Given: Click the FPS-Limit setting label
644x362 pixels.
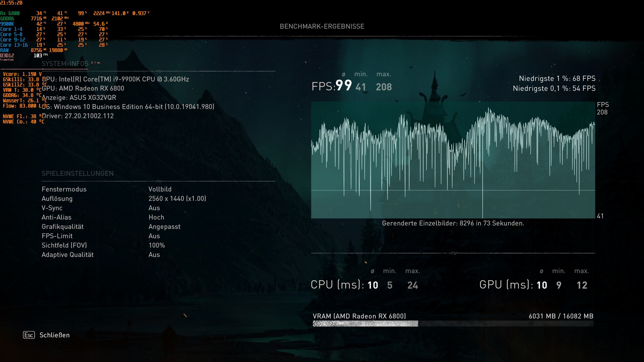Looking at the screenshot, I should pyautogui.click(x=57, y=236).
